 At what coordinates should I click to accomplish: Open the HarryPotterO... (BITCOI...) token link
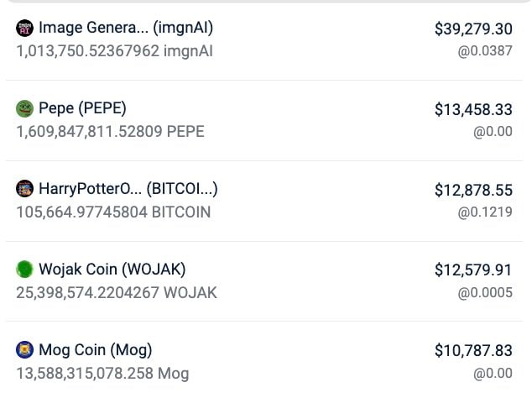pos(128,189)
